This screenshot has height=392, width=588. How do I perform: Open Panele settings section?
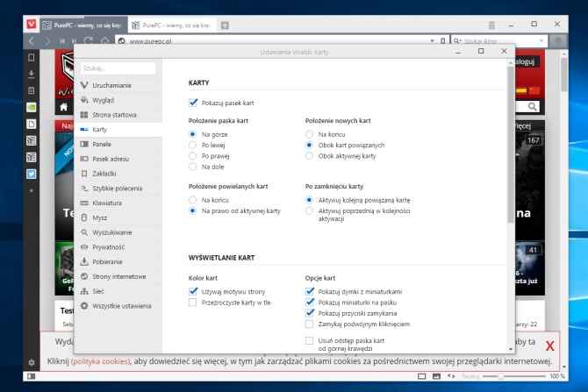(x=118, y=145)
